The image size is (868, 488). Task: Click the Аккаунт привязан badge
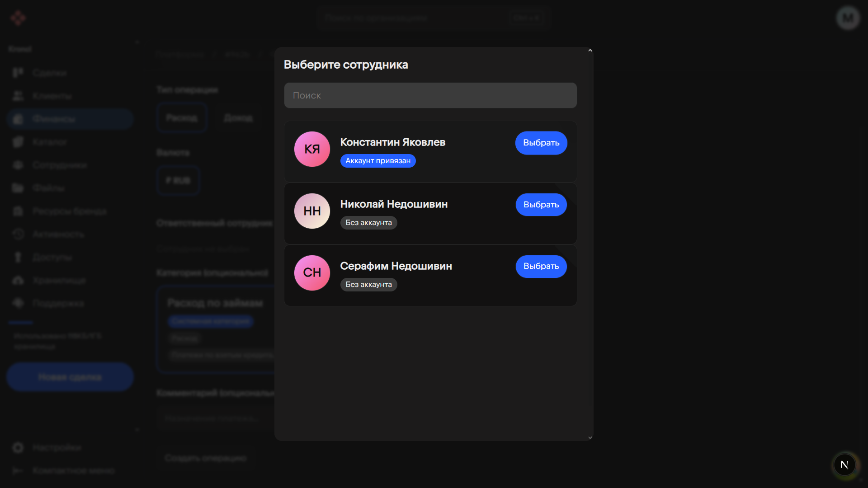pos(377,161)
